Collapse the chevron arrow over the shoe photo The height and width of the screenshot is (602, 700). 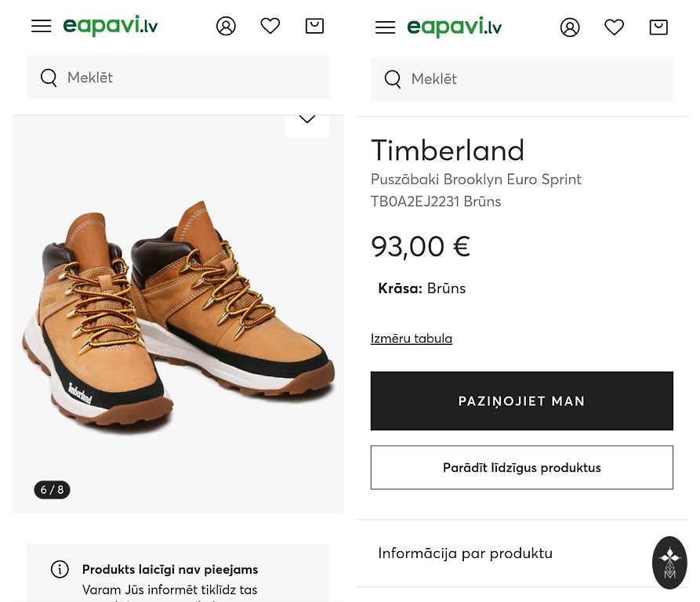point(307,120)
